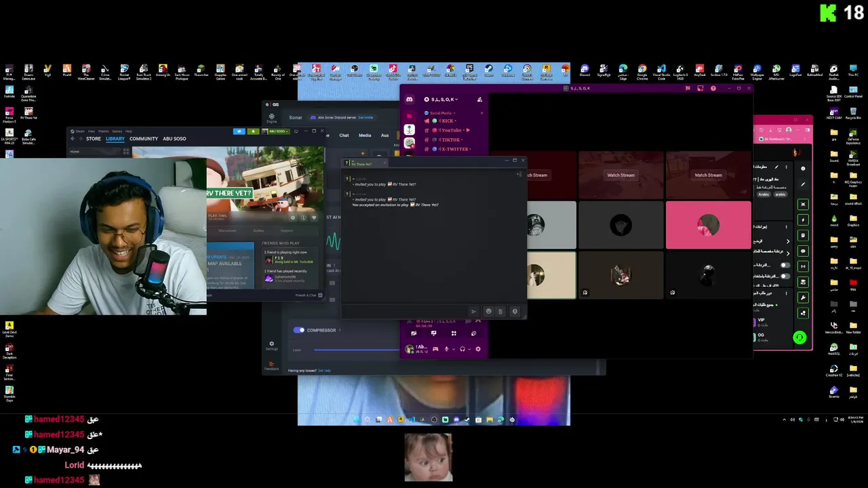
Task: Open emoji picker in Steam chat
Action: (x=488, y=311)
